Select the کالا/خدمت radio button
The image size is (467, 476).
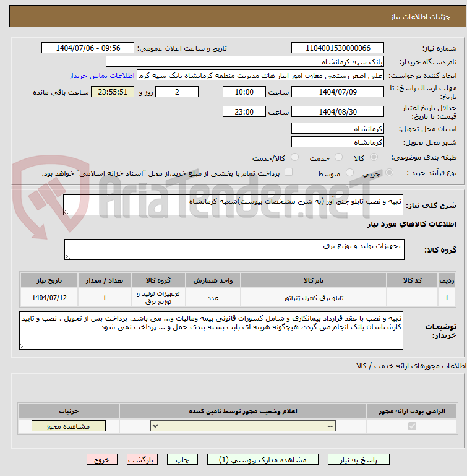tap(294, 157)
